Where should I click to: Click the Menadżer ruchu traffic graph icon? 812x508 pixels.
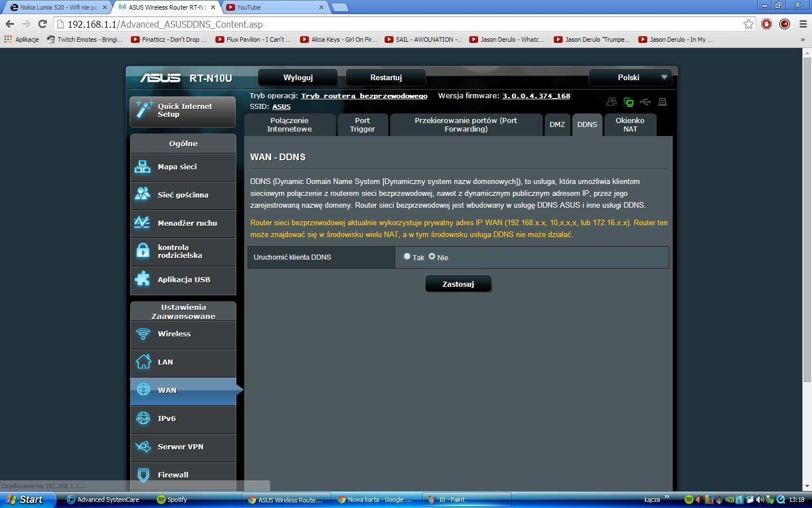pos(143,223)
